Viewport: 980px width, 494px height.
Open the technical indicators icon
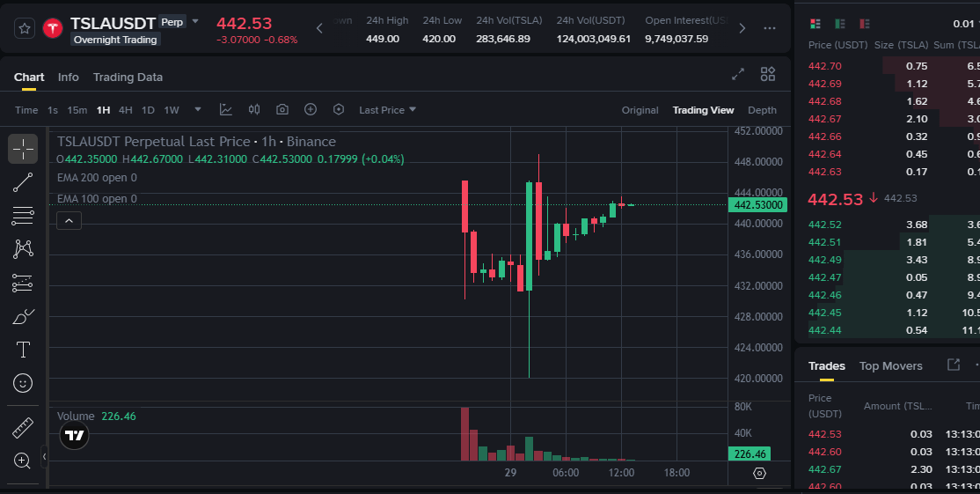pyautogui.click(x=225, y=109)
